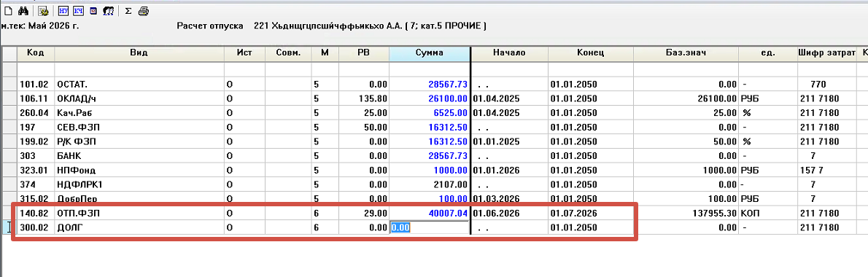Click the start date 01.03.2026
868x277 pixels.
point(497,198)
